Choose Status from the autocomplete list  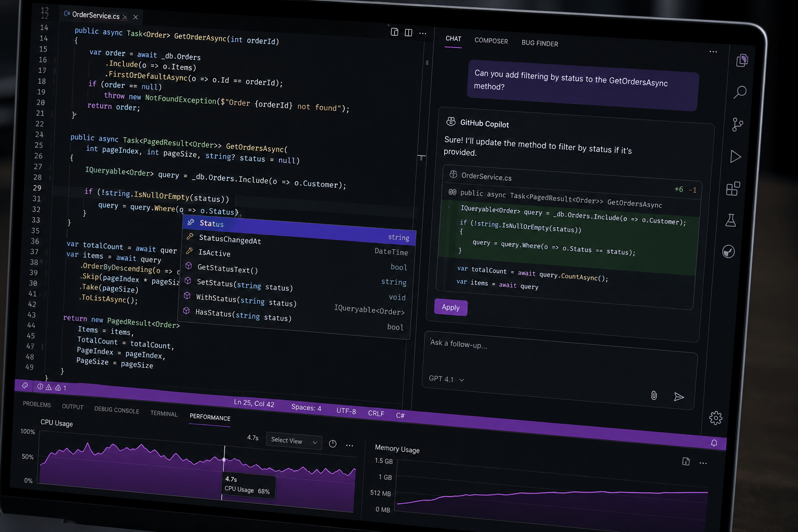[299, 229]
